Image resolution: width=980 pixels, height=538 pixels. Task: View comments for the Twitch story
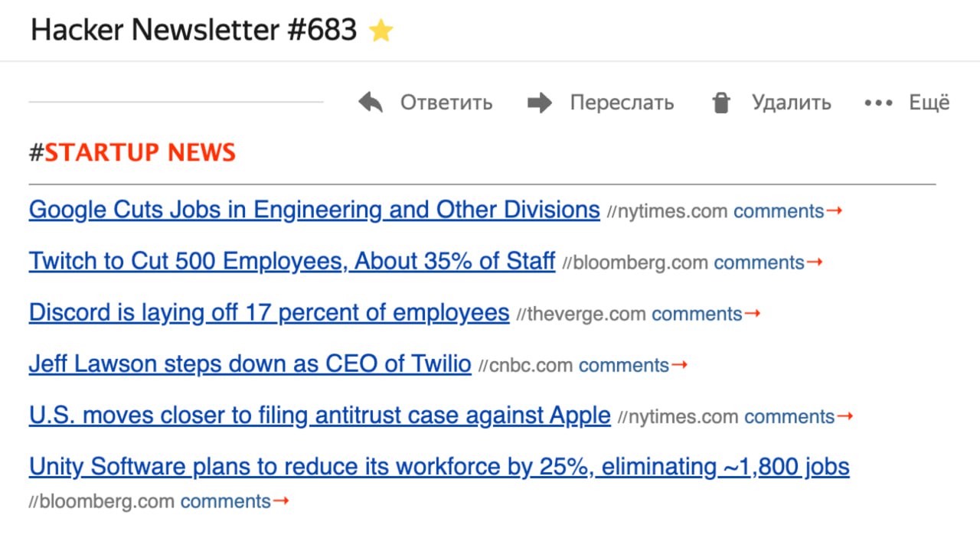click(x=759, y=263)
